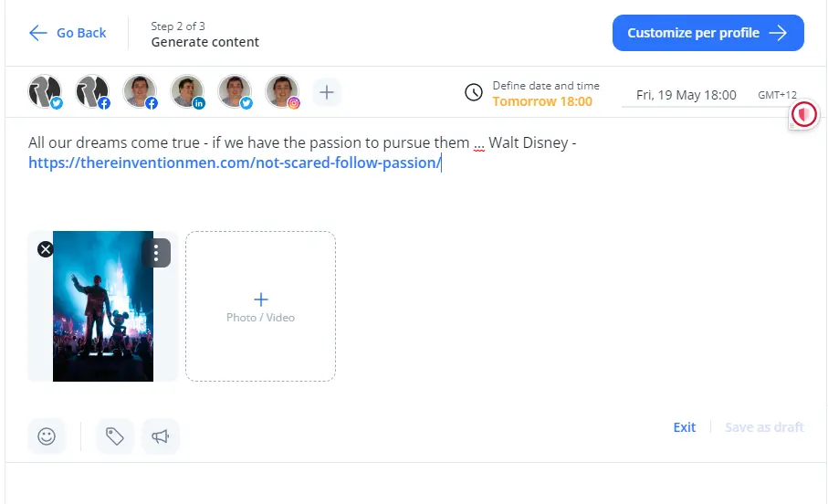
Task: Open thereinventionmen.com link in post text
Action: click(x=235, y=163)
